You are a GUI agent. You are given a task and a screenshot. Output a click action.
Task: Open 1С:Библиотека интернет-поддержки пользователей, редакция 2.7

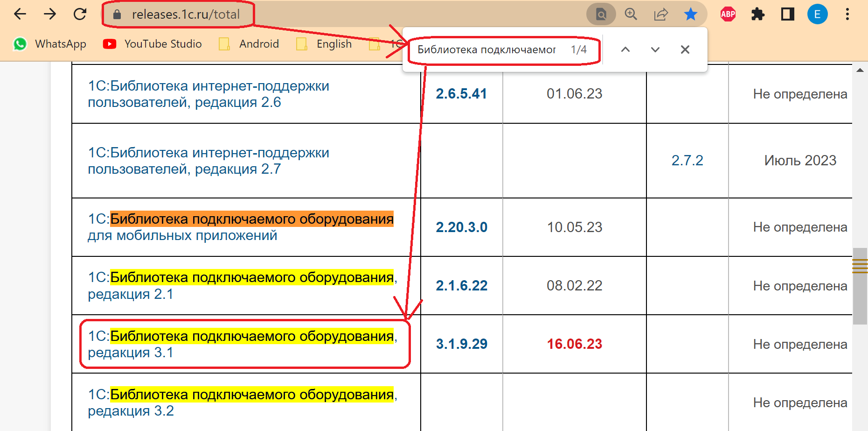point(208,161)
